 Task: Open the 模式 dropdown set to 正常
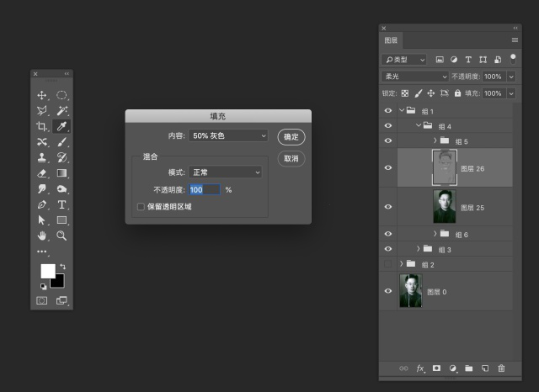[x=225, y=172]
